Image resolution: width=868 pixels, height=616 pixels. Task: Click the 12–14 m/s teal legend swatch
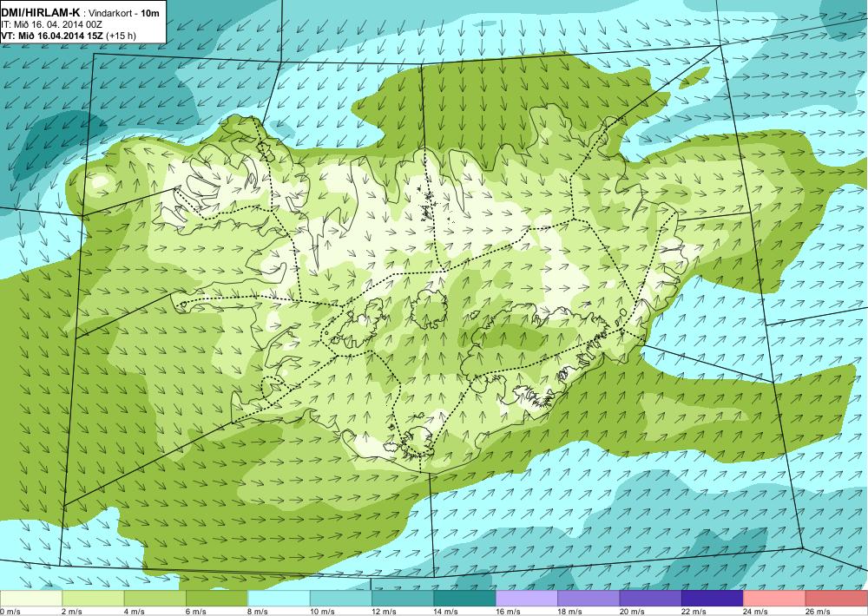point(403,599)
